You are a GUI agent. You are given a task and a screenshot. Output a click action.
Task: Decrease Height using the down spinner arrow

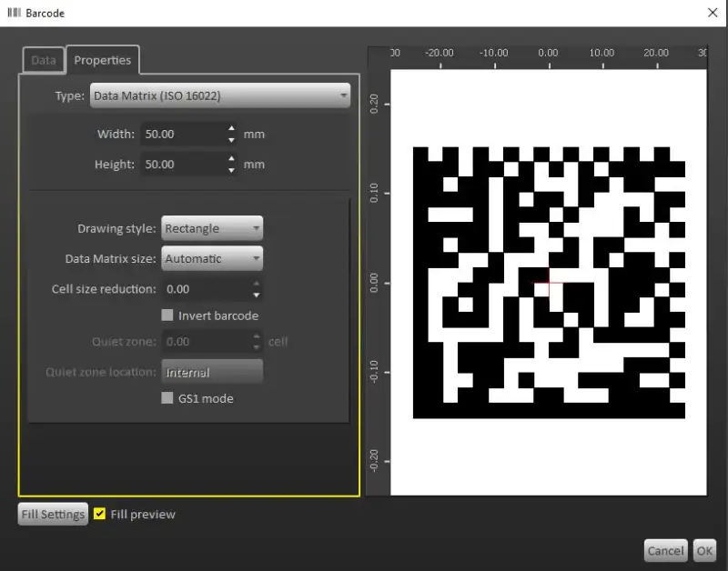pyautogui.click(x=231, y=170)
